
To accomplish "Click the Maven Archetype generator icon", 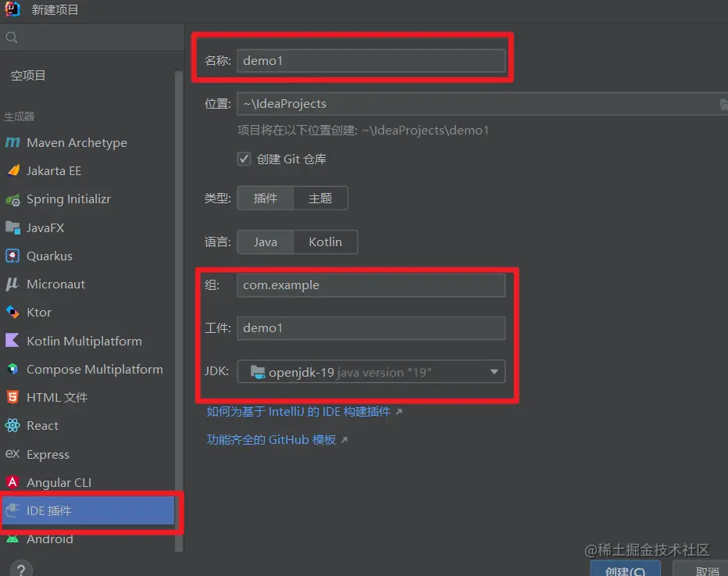I will pos(12,142).
